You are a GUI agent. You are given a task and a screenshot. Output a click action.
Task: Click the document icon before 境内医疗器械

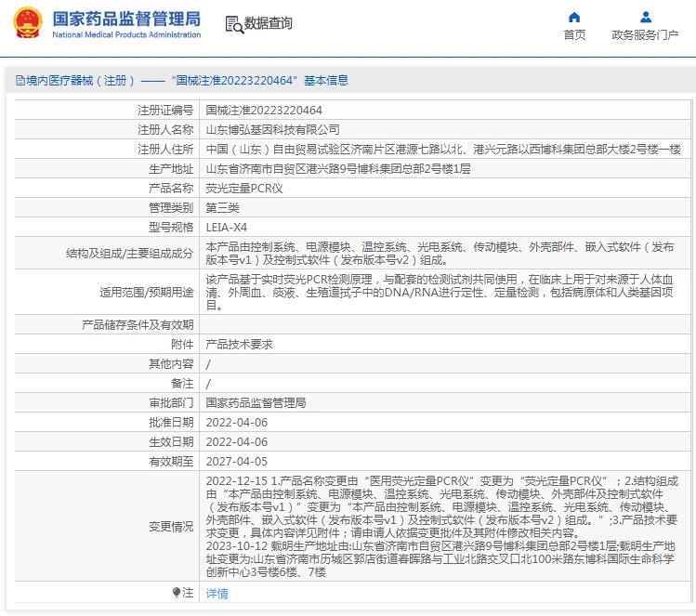[19, 81]
